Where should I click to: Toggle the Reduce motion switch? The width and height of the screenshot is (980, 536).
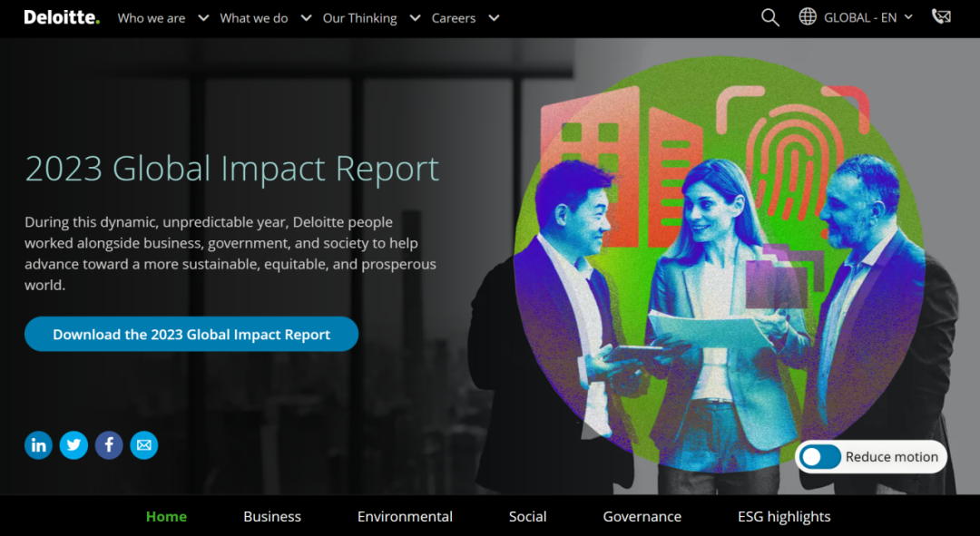[x=820, y=457]
